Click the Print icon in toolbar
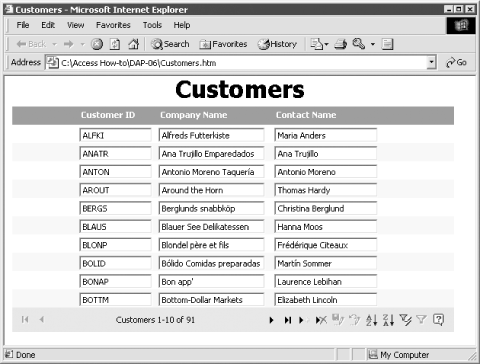Image resolution: width=481 pixels, height=364 pixels. (340, 44)
